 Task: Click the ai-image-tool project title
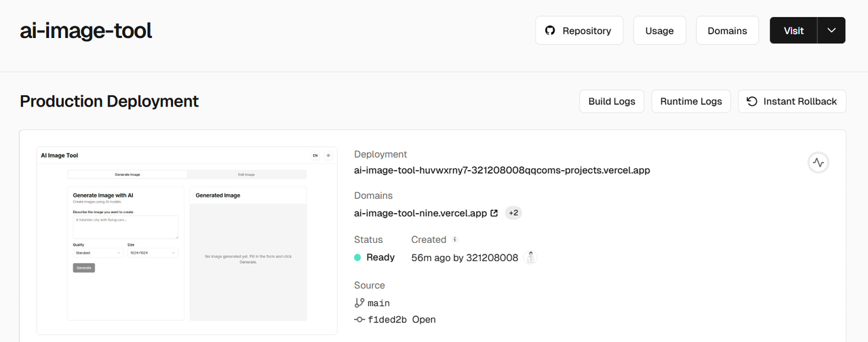click(x=86, y=31)
